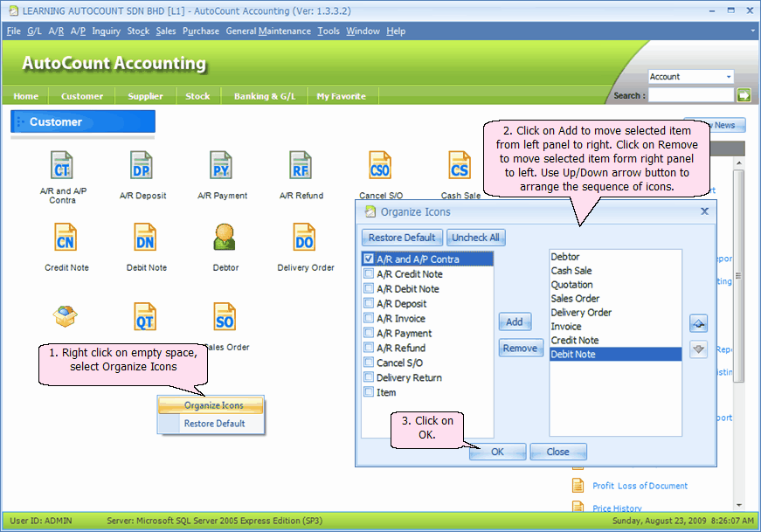761x532 pixels.
Task: Enable the A/R Payment checkbox
Action: tap(369, 333)
